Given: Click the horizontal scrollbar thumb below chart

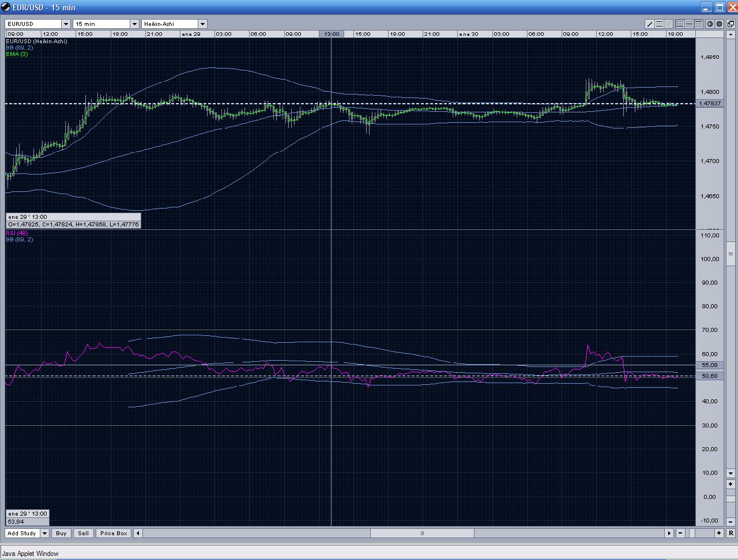Looking at the screenshot, I should (x=422, y=533).
